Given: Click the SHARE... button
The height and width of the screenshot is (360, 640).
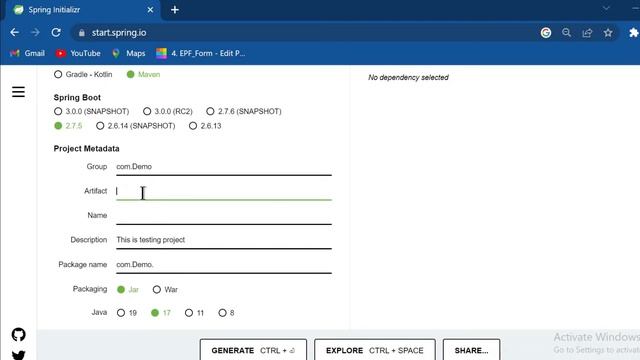Looking at the screenshot, I should 471,349.
